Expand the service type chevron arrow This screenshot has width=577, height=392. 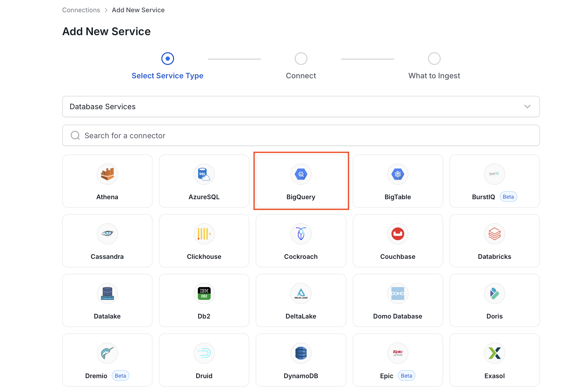tap(527, 107)
